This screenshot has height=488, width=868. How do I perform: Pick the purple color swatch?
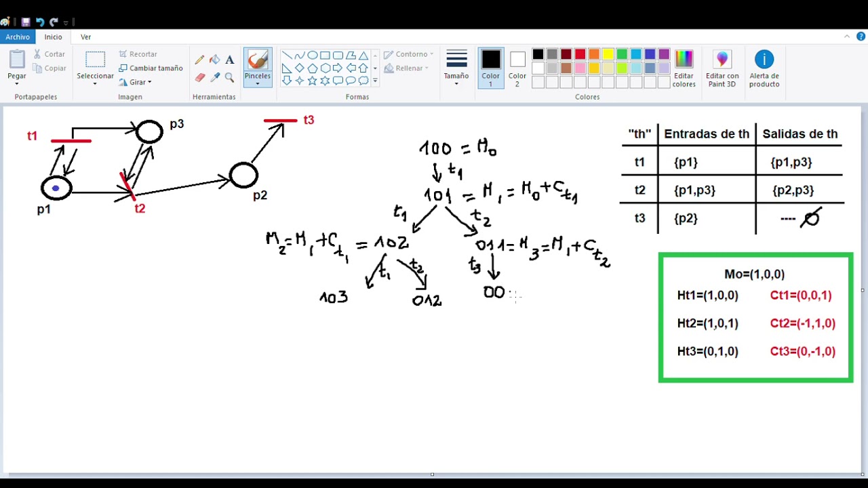664,54
